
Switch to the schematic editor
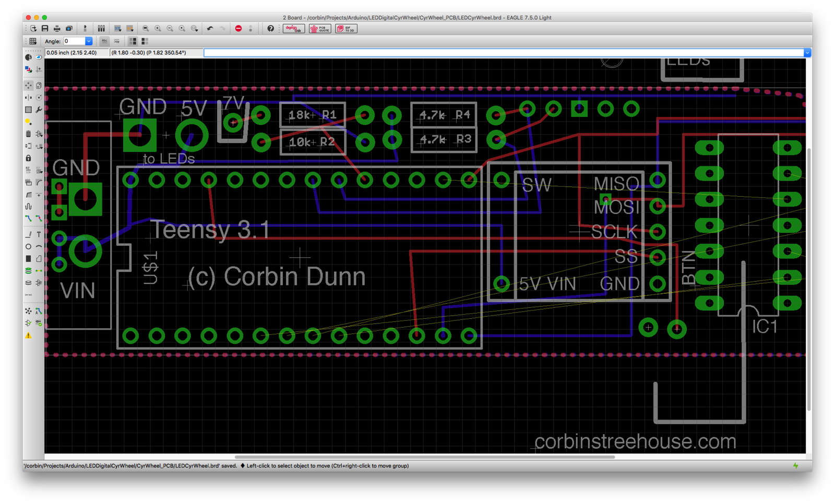pos(85,29)
